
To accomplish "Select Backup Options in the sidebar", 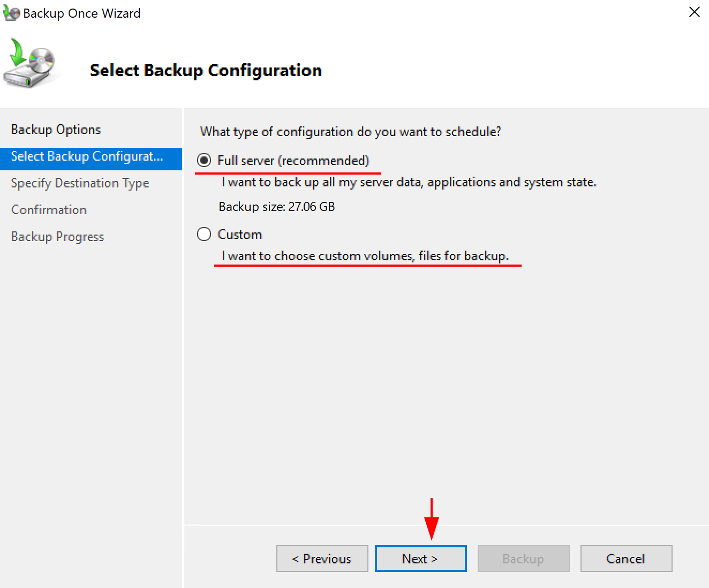I will 55,129.
